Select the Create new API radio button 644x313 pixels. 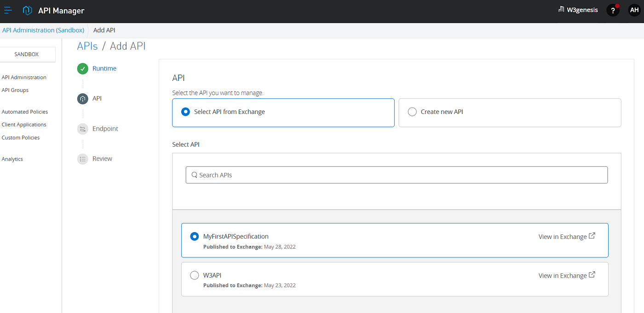coord(412,112)
